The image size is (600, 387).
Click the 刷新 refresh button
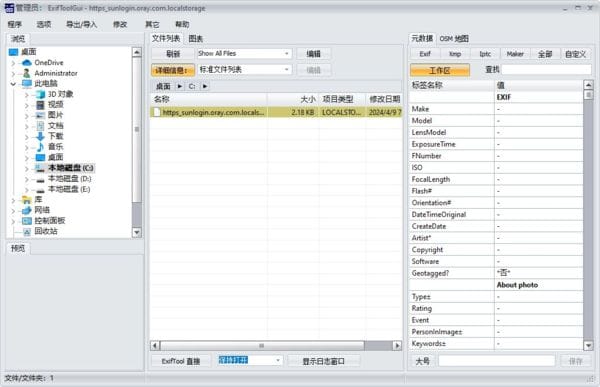173,54
